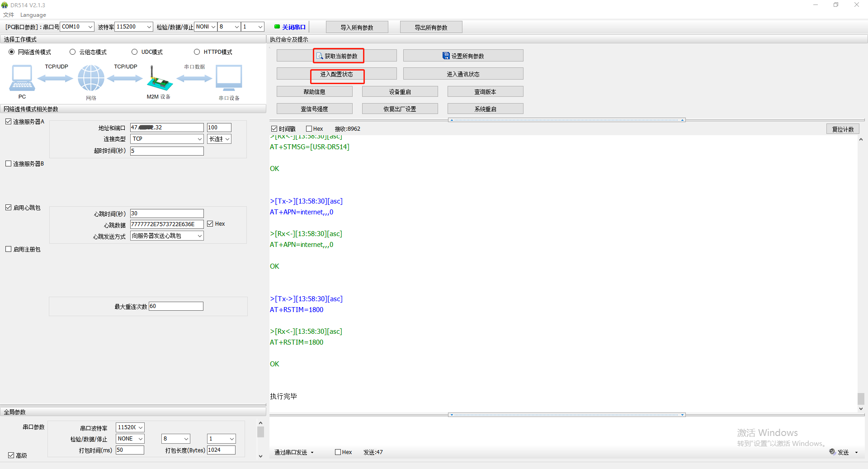Click the 进入通讯状态 button
The image size is (868, 469).
click(x=463, y=74)
